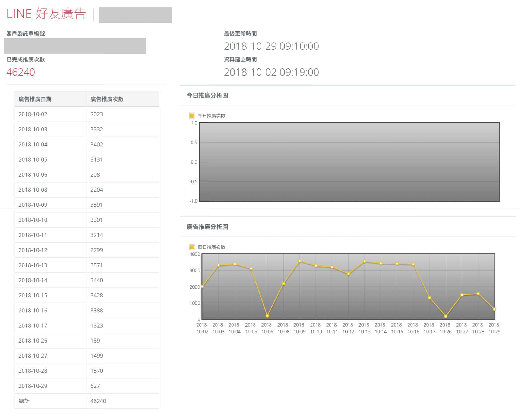521x420 pixels.
Task: Select the final data point for 2018-10-29
Action: [494, 309]
